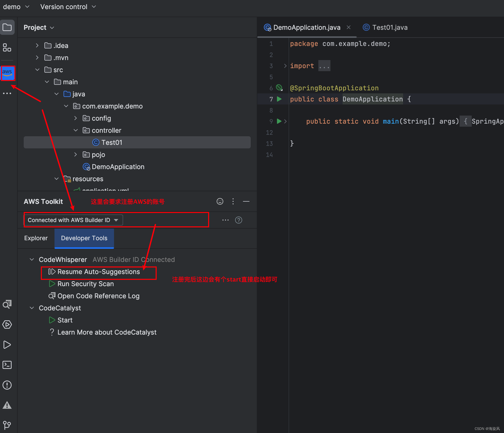Show more tool windows ellipsis in sidebar
This screenshot has width=504, height=433.
pyautogui.click(x=7, y=93)
